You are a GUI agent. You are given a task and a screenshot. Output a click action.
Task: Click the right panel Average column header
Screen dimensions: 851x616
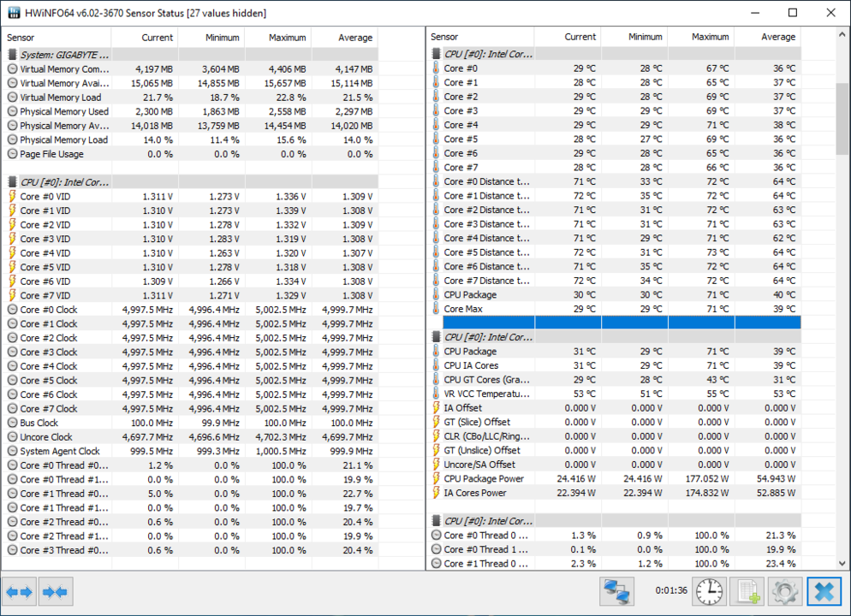[x=768, y=37]
